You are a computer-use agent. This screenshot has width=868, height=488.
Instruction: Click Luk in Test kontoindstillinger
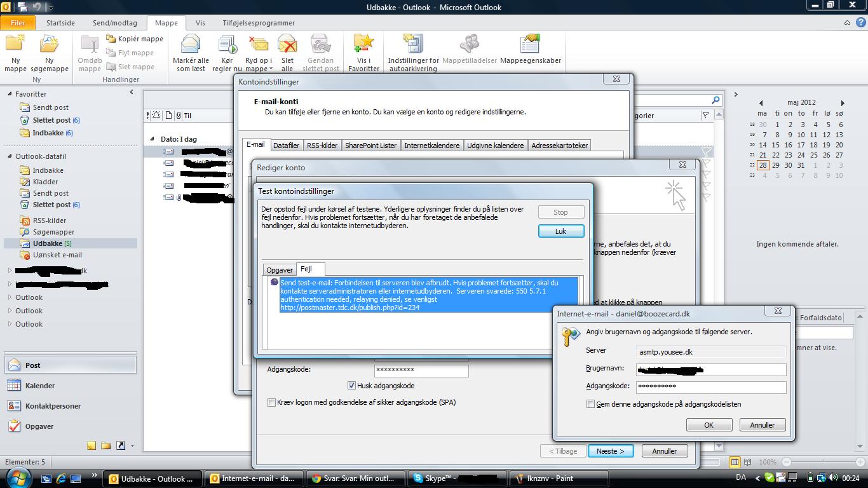(560, 231)
